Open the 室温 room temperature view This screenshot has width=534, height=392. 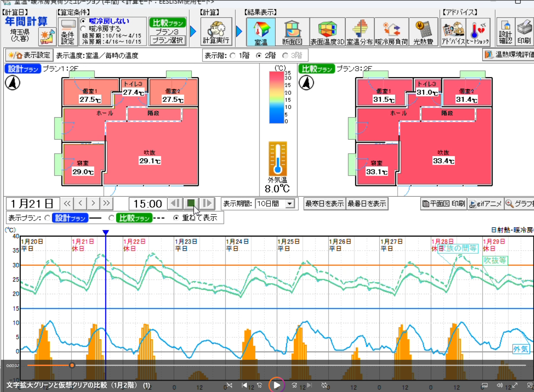[x=261, y=32]
